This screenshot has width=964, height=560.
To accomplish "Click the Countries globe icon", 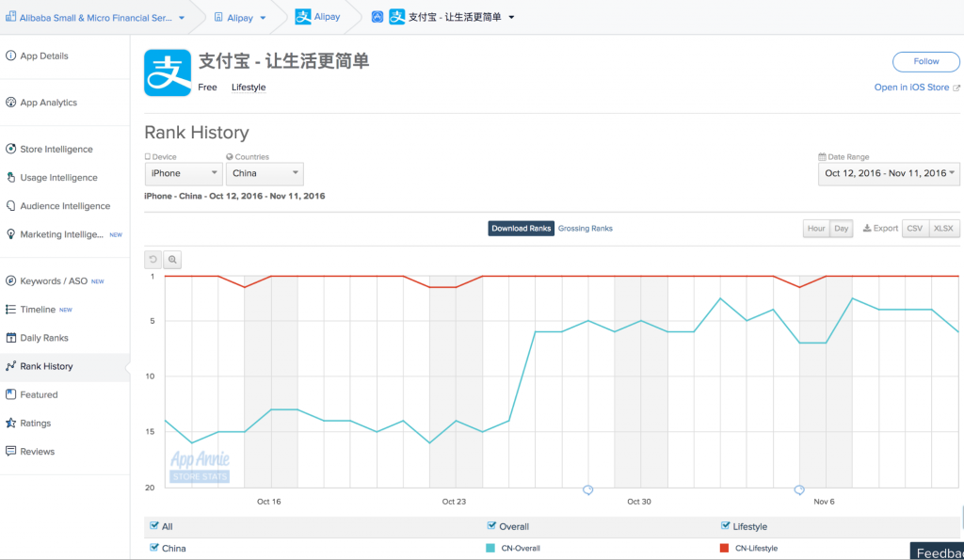I will click(x=230, y=157).
